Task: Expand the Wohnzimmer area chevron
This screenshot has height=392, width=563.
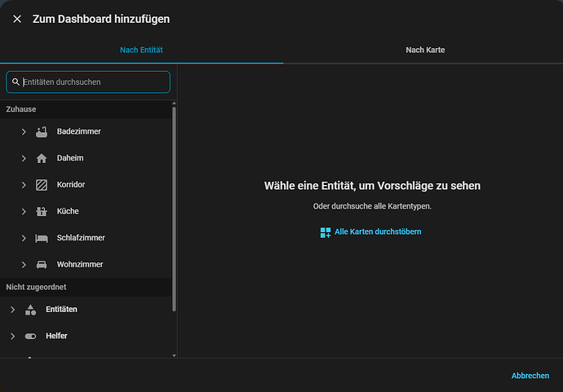Action: [x=24, y=264]
